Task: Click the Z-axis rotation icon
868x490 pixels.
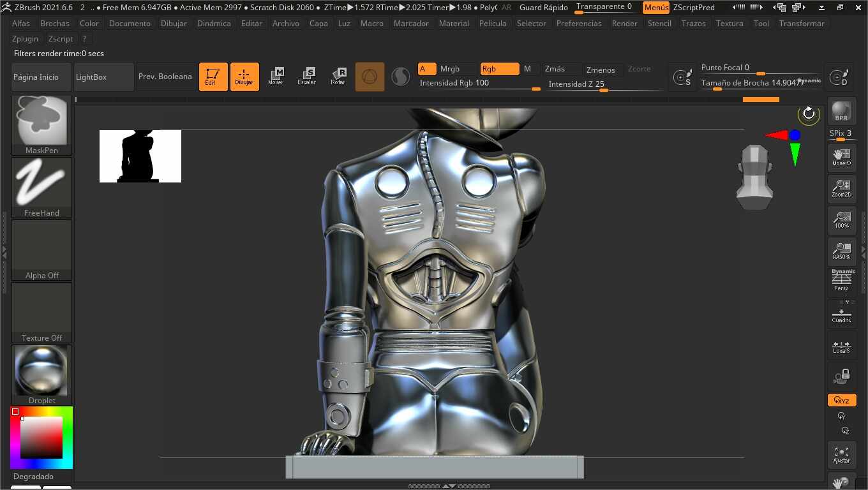Action: [844, 431]
